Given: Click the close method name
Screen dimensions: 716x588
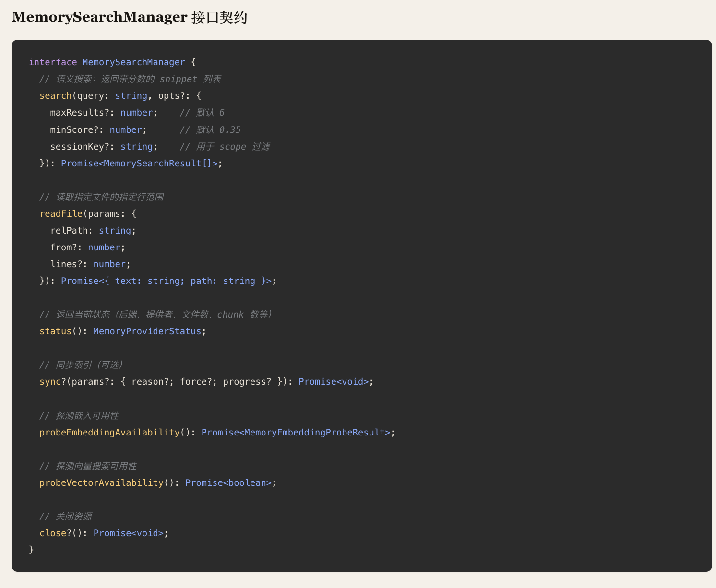Looking at the screenshot, I should [x=53, y=533].
